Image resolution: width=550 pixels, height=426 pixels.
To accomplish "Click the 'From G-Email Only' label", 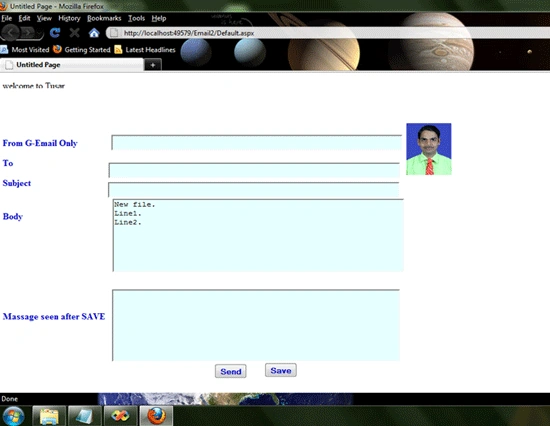I will (x=40, y=143).
